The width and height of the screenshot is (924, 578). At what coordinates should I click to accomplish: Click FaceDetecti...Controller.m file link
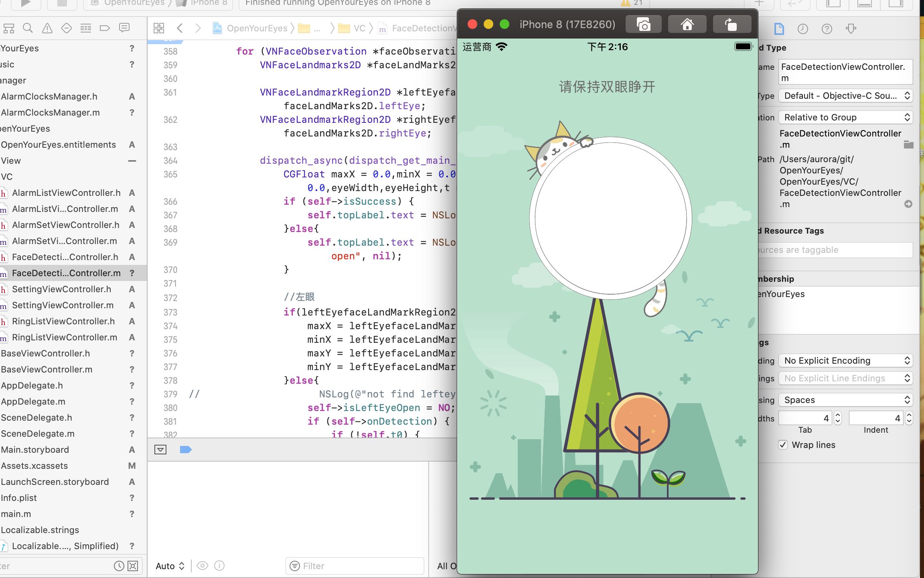(66, 273)
